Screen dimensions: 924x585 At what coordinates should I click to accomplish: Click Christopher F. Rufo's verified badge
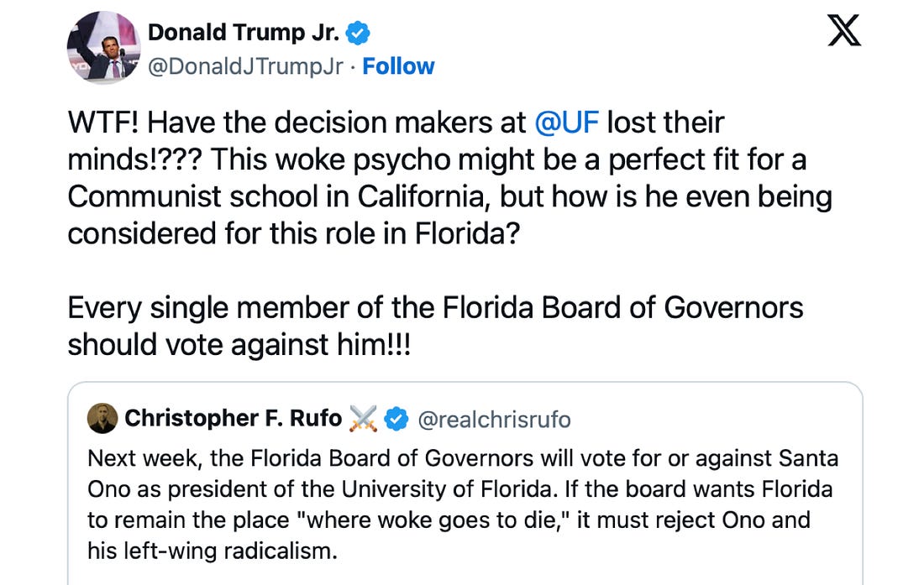[396, 418]
